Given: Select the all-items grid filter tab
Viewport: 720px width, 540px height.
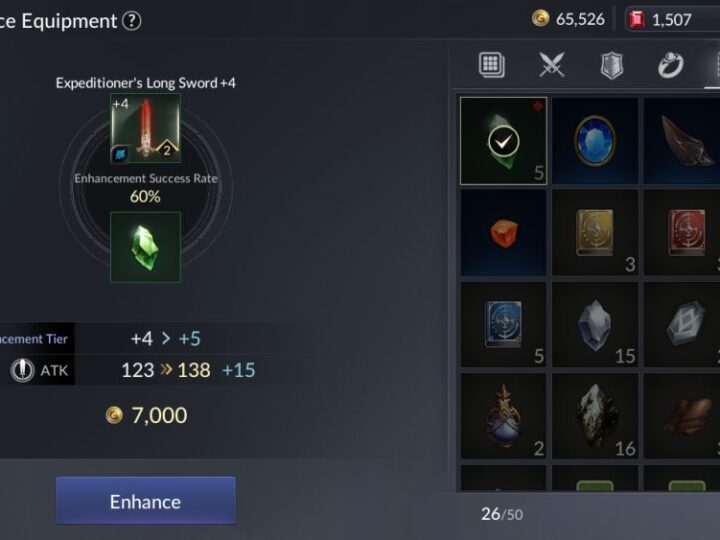Looking at the screenshot, I should pyautogui.click(x=492, y=65).
